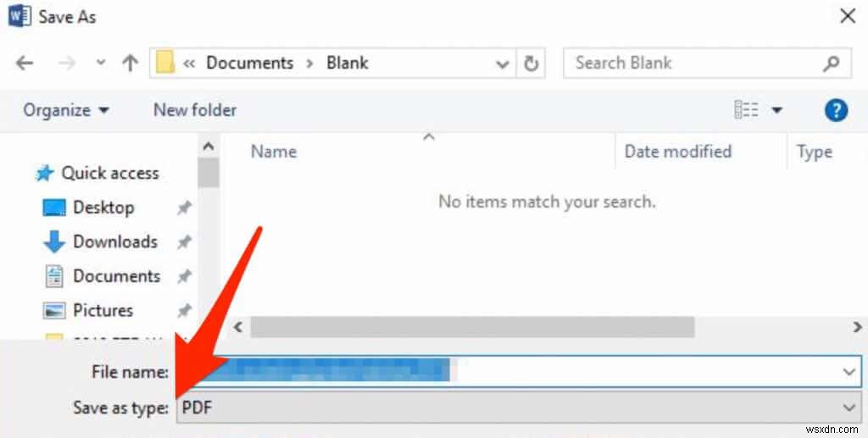Click the search magnifier icon

[x=831, y=64]
